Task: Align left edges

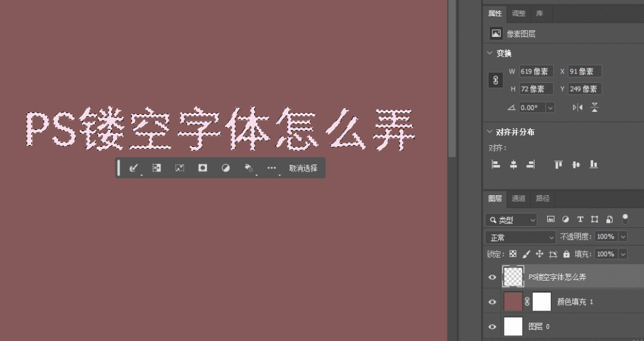Action: (x=496, y=165)
